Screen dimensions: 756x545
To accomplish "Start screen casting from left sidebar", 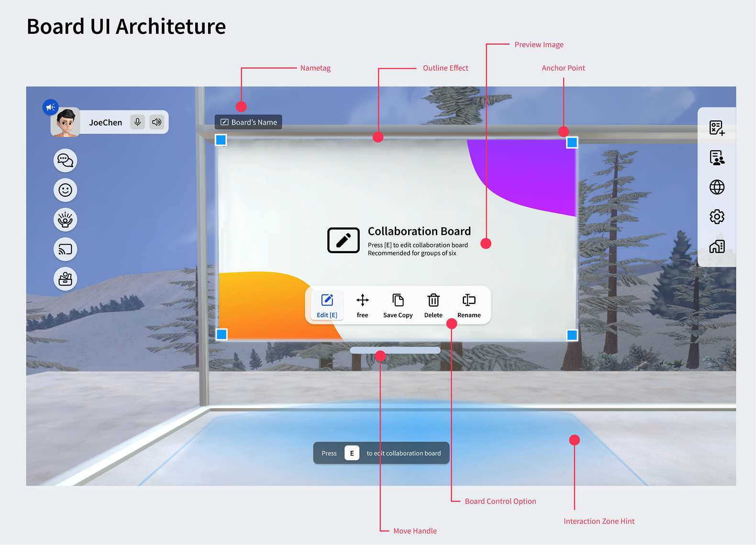I will tap(65, 249).
